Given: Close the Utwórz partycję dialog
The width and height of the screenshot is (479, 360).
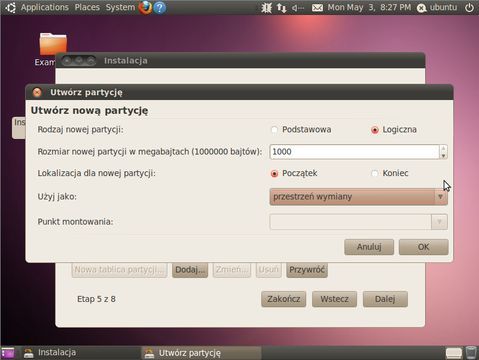Looking at the screenshot, I should coord(37,92).
